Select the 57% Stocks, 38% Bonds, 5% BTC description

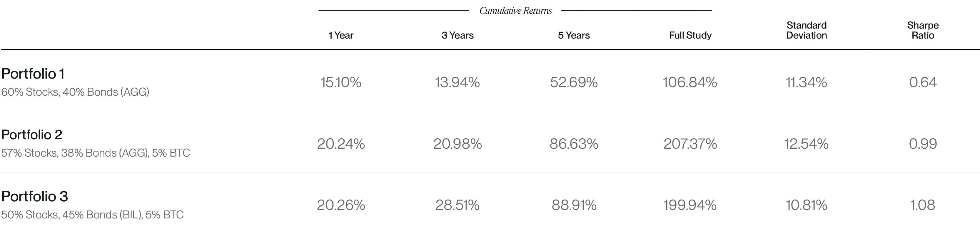tap(96, 153)
